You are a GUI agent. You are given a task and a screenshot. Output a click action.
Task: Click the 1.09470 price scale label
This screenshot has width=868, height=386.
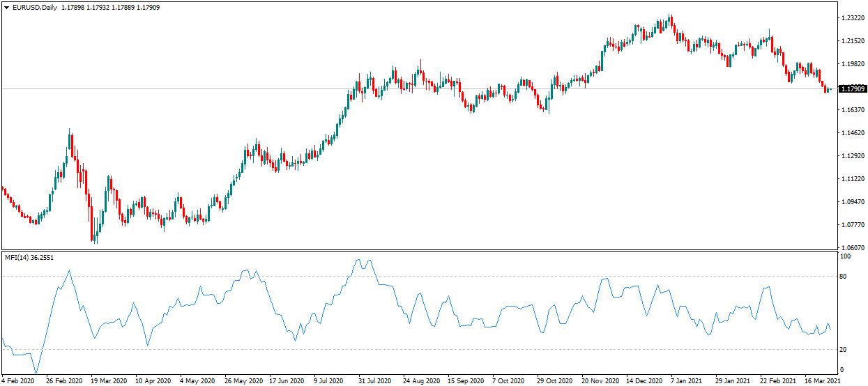[853, 202]
